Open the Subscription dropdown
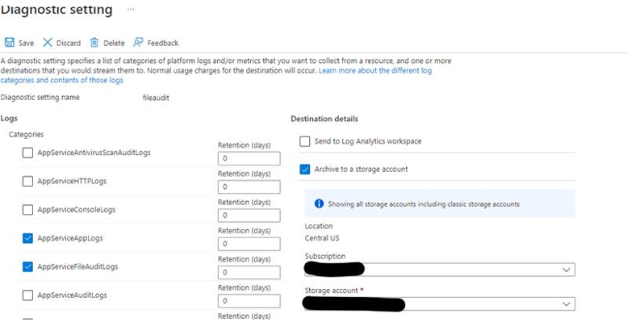This screenshot has width=644, height=331. (440, 270)
